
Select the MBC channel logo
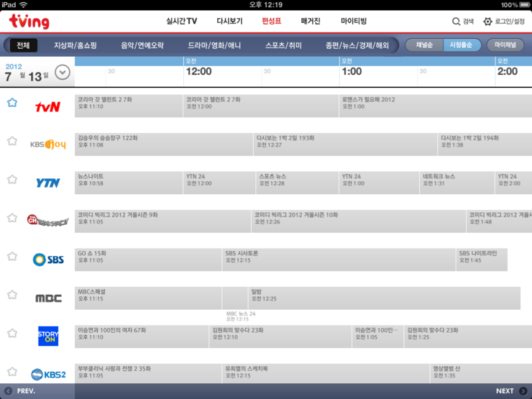click(x=48, y=298)
